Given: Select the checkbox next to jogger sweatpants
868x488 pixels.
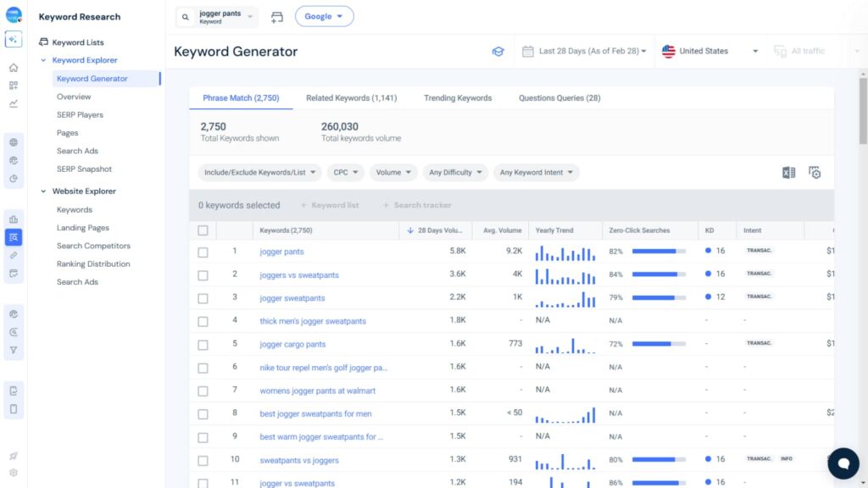Looking at the screenshot, I should point(203,297).
